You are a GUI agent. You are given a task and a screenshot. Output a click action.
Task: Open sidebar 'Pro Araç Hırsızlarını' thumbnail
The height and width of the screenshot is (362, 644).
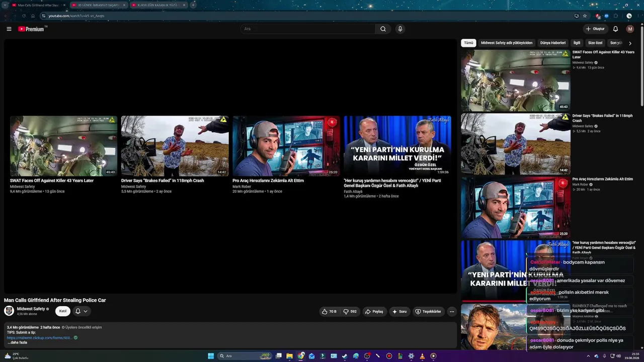pos(516,207)
